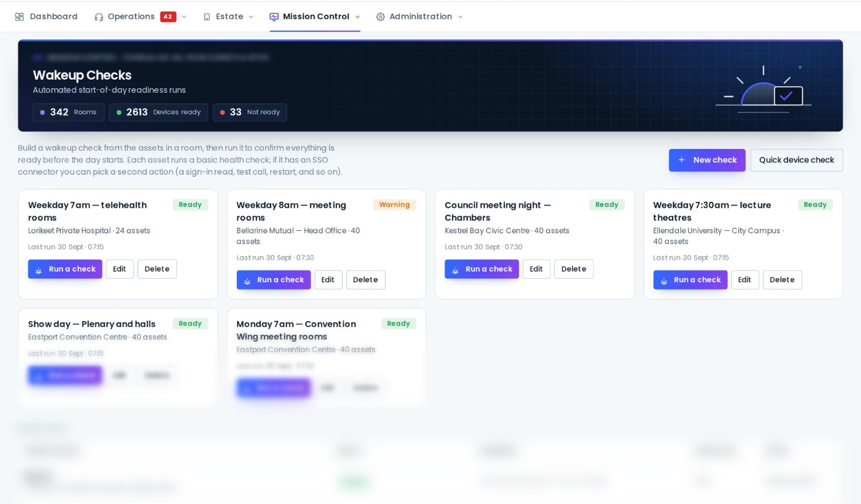861x504 pixels.
Task: Open the Dashboard menu item
Action: click(46, 17)
